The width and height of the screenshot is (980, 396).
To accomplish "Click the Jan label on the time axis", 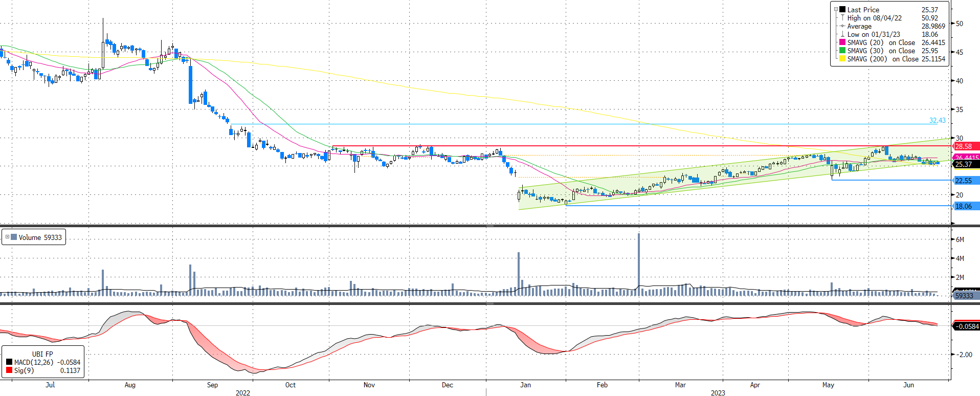I will [525, 385].
